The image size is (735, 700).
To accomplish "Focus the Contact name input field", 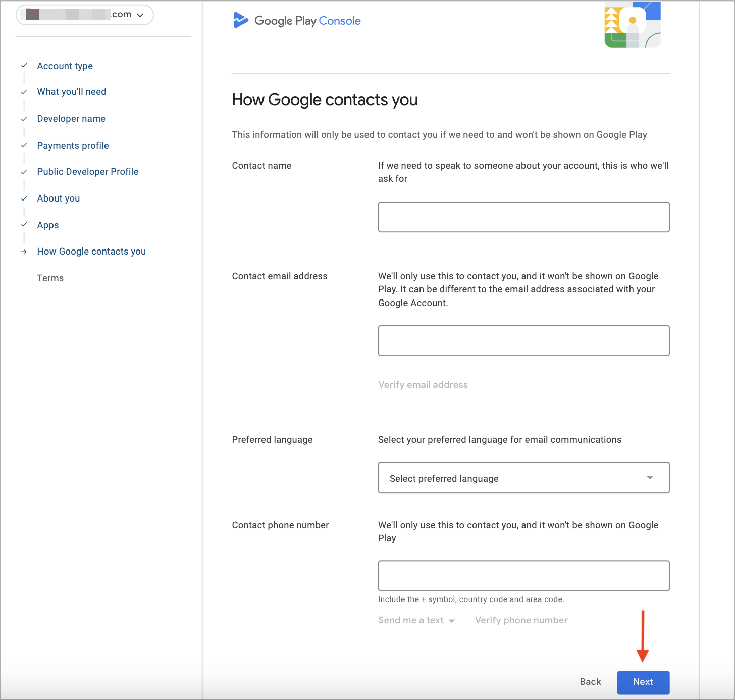I will click(x=524, y=217).
